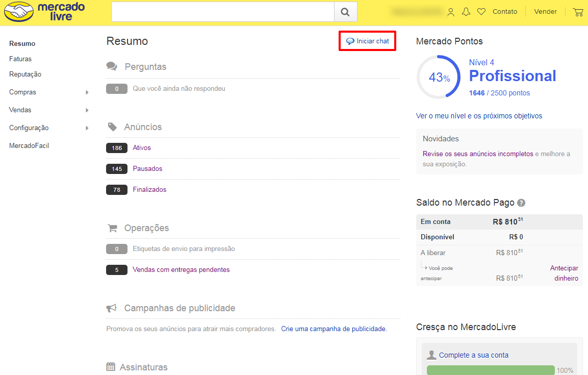Image resolution: width=588 pixels, height=375 pixels.
Task: Open the Complete a sua conta link
Action: click(x=474, y=355)
